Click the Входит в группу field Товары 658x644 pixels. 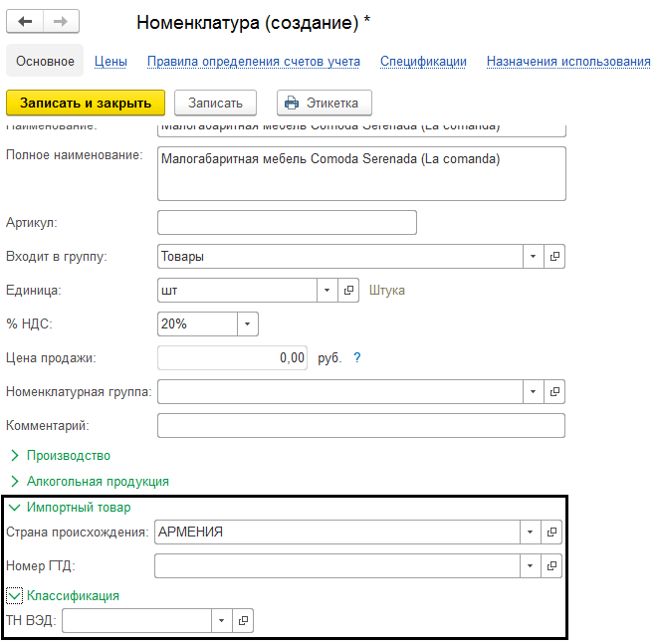340,257
